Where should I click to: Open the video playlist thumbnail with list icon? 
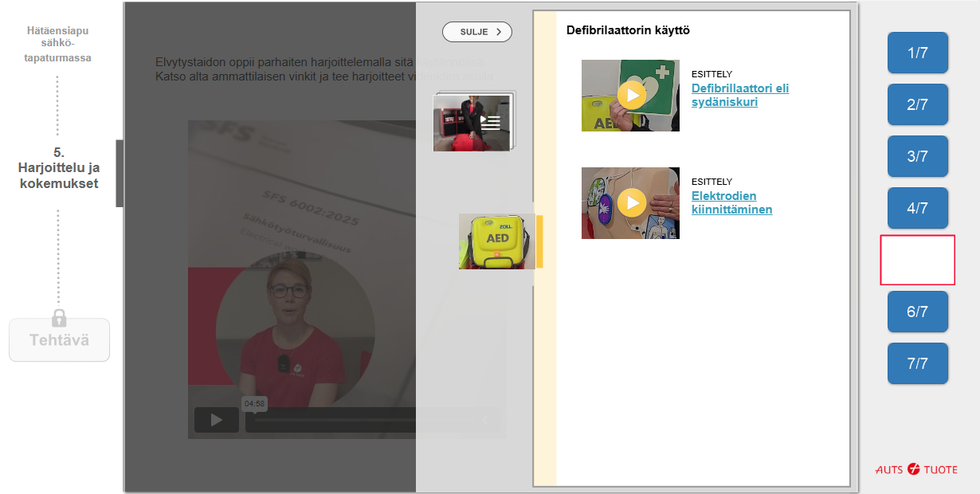click(x=472, y=122)
